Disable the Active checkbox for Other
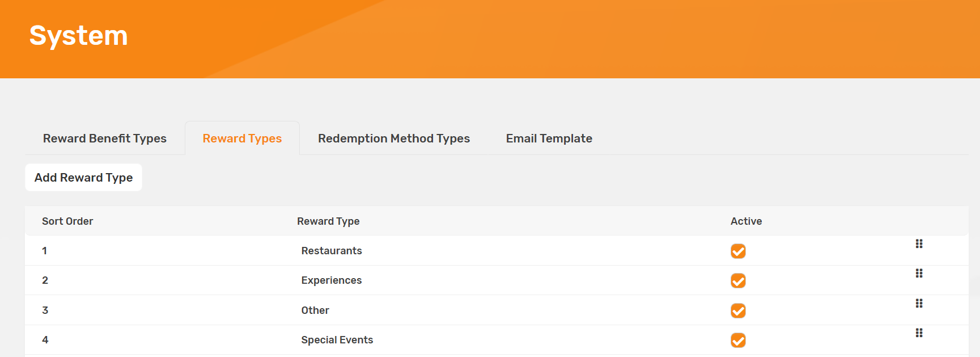The width and height of the screenshot is (980, 357). [738, 310]
